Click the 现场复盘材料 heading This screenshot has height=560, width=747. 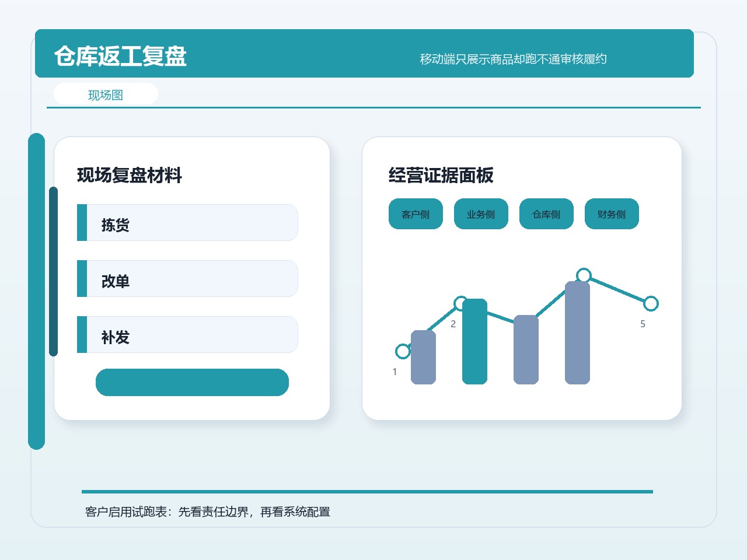coord(130,175)
